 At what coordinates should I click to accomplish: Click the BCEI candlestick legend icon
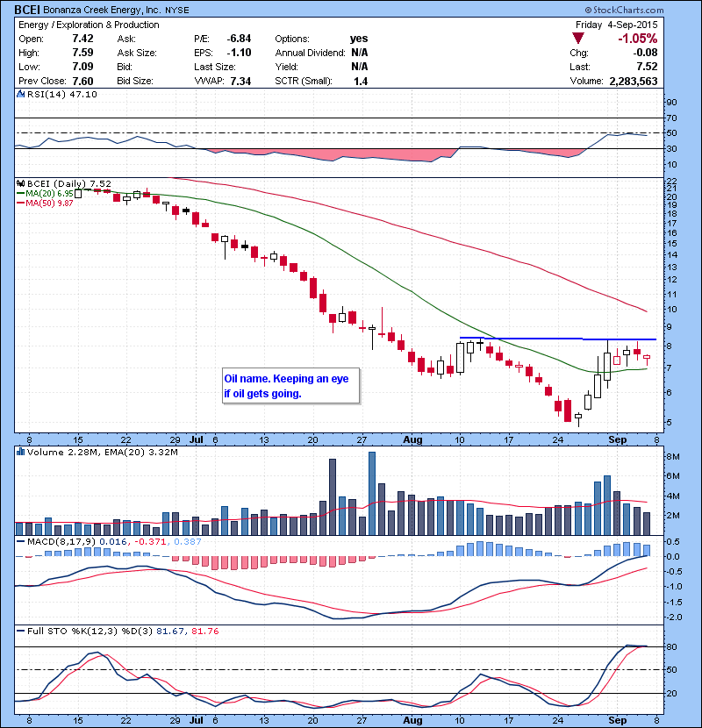click(x=20, y=183)
